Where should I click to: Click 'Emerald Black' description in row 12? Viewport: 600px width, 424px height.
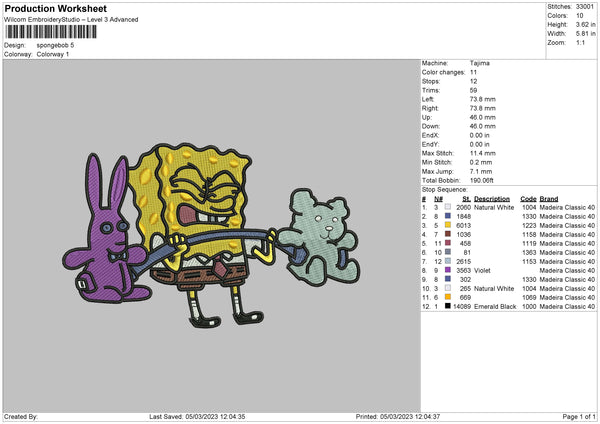495,307
